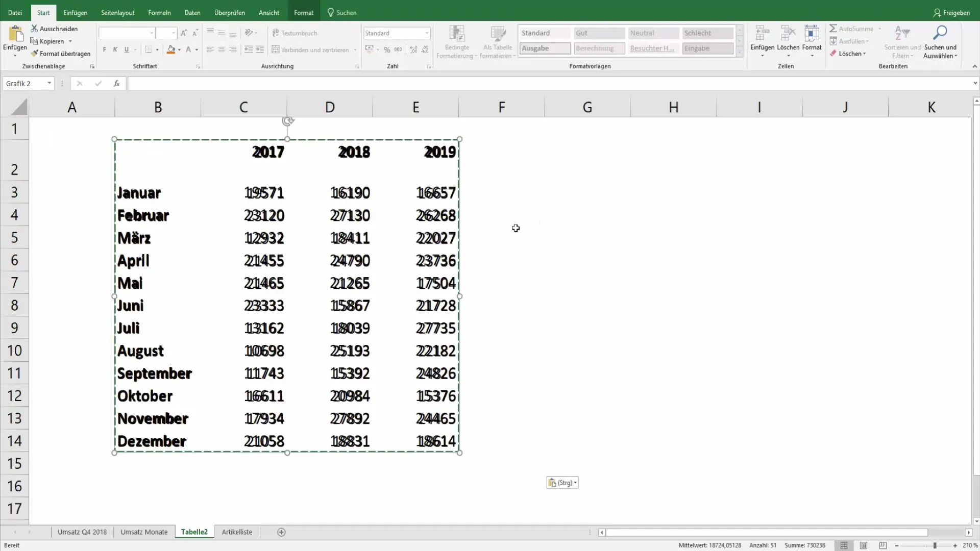Select the Gut cell style
This screenshot has width=980, height=551.
click(x=599, y=33)
